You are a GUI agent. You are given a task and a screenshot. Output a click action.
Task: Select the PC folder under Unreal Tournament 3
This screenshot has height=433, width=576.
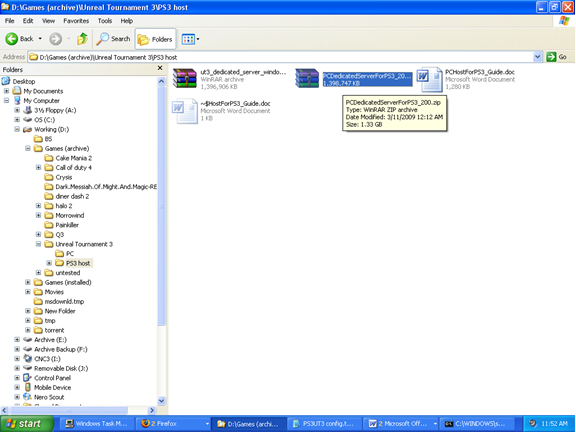[x=70, y=253]
